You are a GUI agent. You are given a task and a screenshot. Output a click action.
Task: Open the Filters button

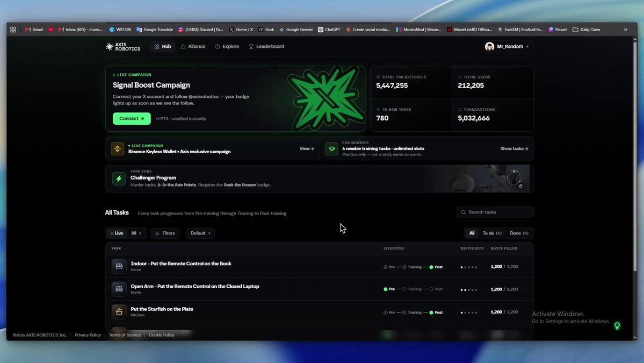[165, 233]
